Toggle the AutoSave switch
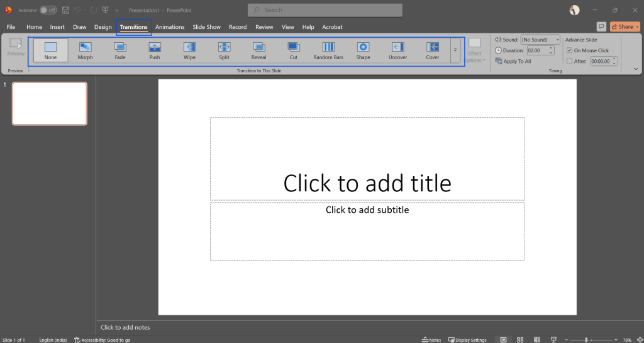 coord(48,10)
